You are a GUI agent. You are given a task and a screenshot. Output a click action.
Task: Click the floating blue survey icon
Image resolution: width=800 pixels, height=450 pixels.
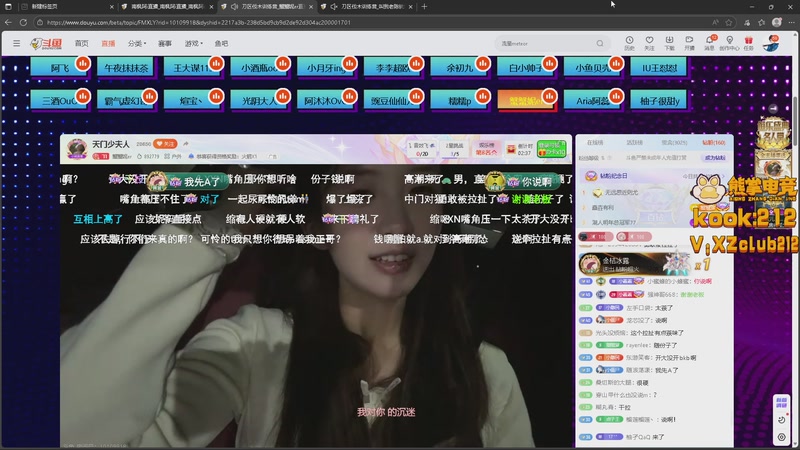point(781,403)
